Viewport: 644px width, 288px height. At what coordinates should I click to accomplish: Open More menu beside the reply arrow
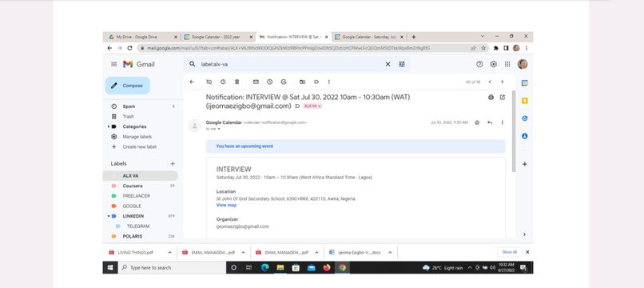point(502,122)
